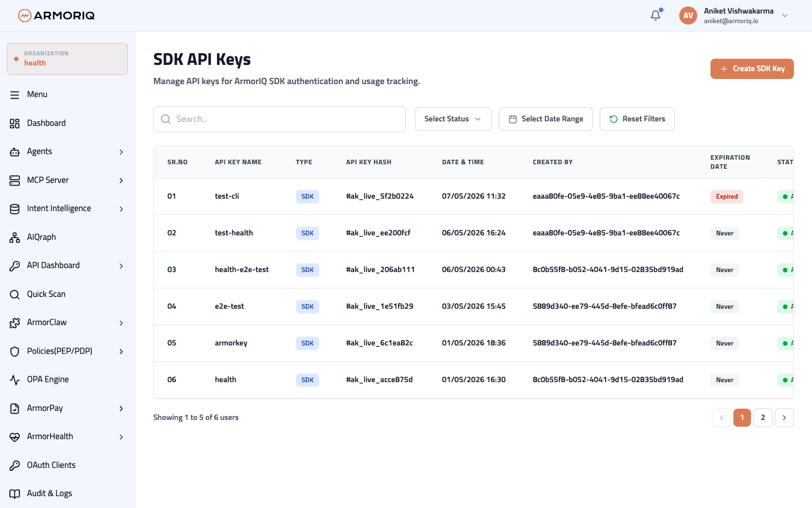This screenshot has width=812, height=508.
Task: Open the Select Status dropdown
Action: pyautogui.click(x=453, y=119)
